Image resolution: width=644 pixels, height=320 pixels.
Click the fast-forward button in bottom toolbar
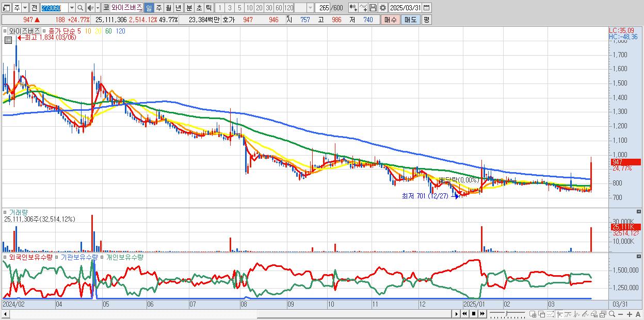pos(482,314)
